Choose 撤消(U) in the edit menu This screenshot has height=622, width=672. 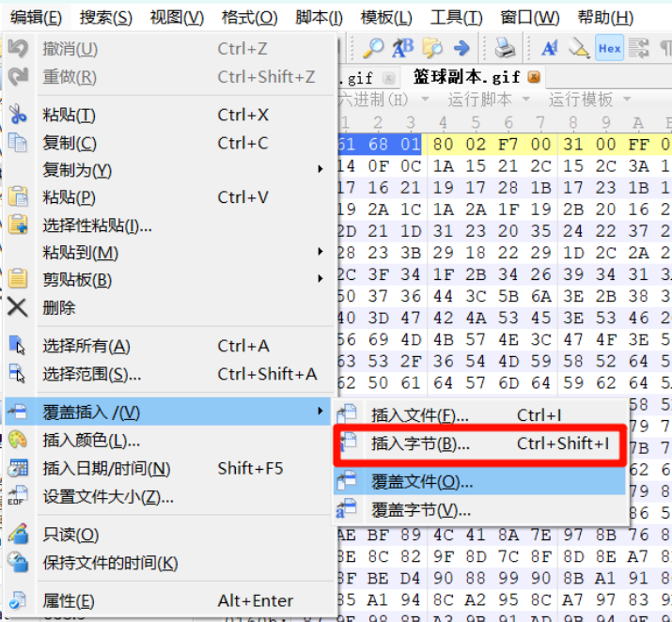169,49
